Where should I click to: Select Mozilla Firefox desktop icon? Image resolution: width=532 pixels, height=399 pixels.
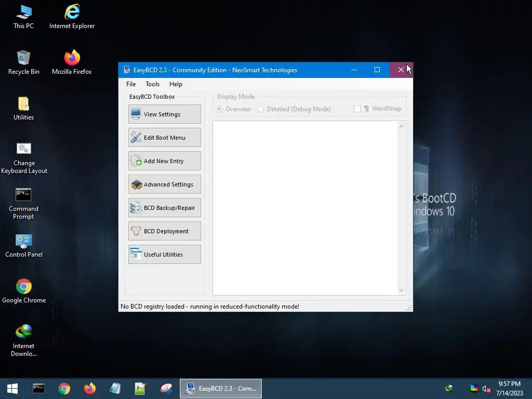point(72,63)
